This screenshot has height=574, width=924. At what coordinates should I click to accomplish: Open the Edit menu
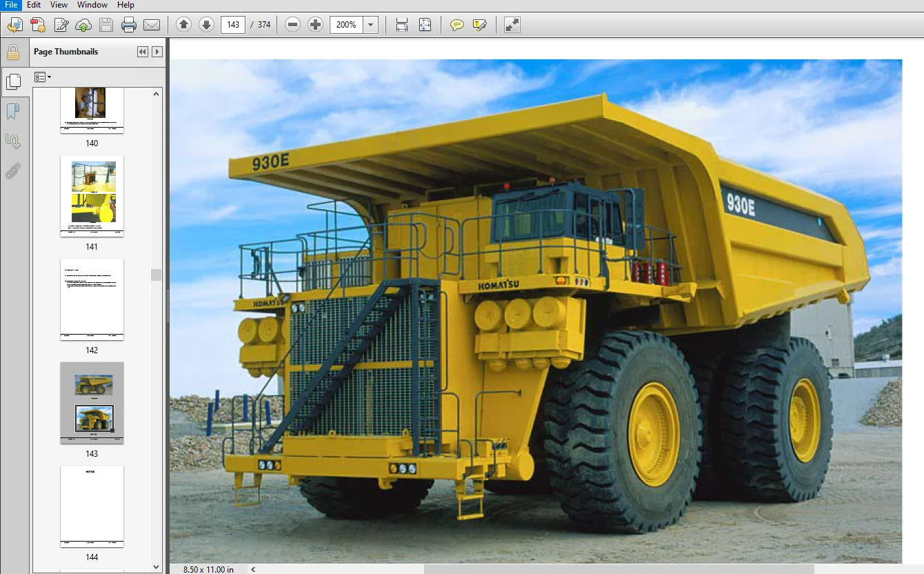click(x=34, y=5)
